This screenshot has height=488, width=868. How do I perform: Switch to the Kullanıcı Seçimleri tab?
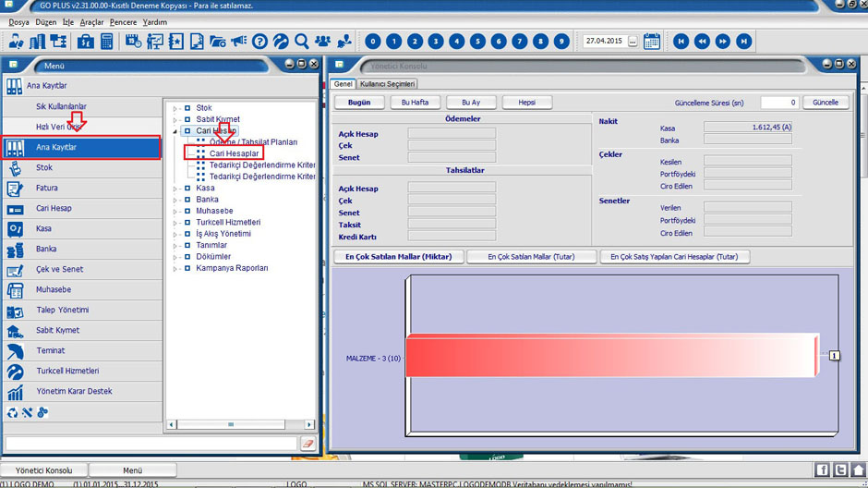click(387, 84)
